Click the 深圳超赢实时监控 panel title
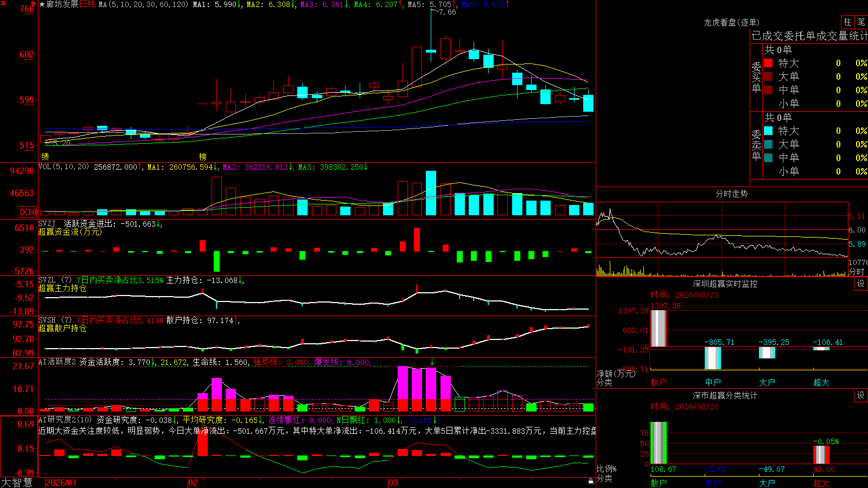This screenshot has width=868, height=488. click(725, 284)
